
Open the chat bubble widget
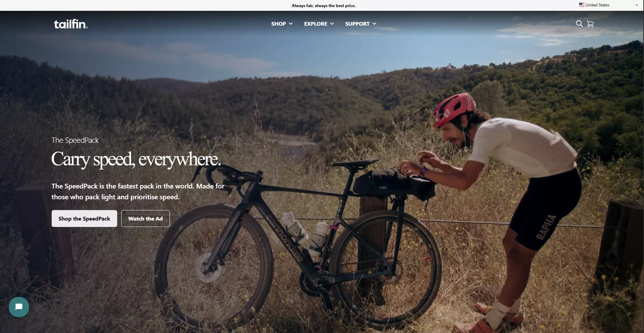point(19,307)
